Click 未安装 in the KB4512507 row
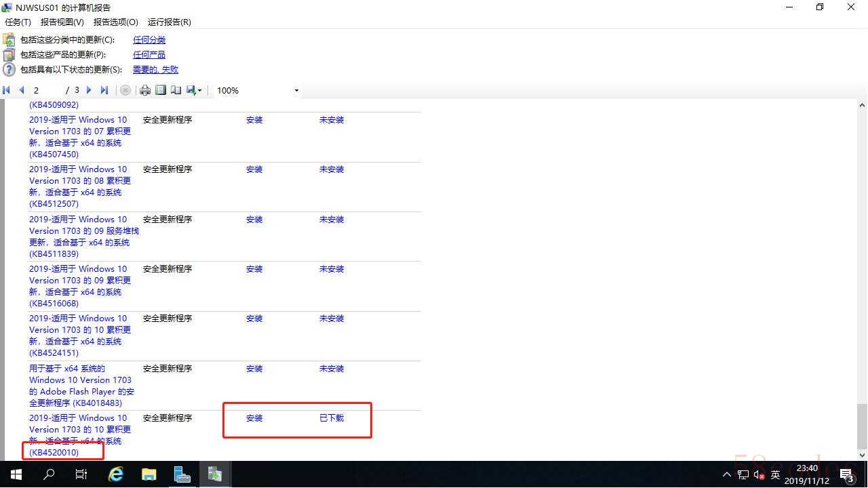Image resolution: width=868 pixels, height=488 pixels. point(332,169)
